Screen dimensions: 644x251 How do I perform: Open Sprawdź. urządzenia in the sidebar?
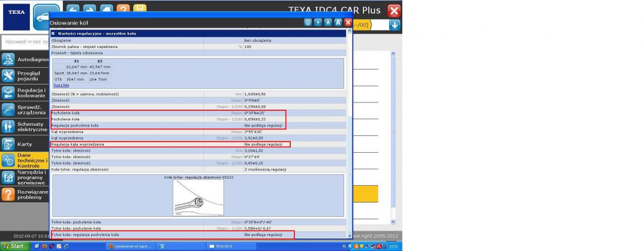click(25, 110)
